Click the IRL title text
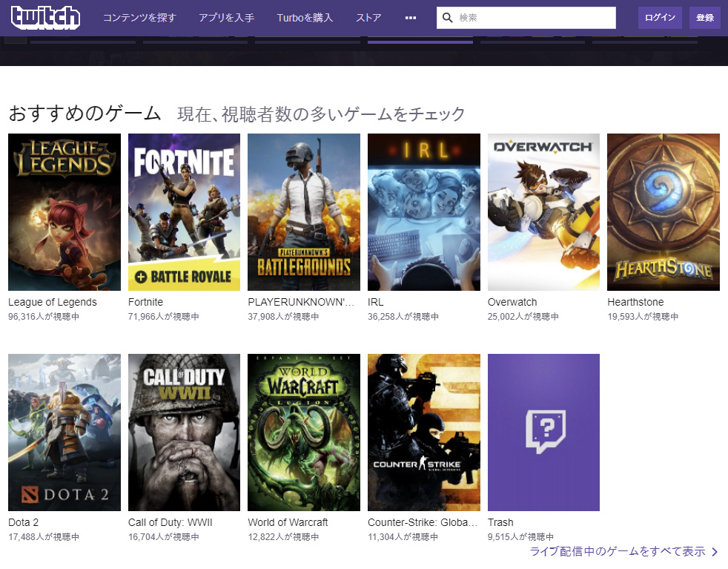This screenshot has height=569, width=728. (376, 302)
